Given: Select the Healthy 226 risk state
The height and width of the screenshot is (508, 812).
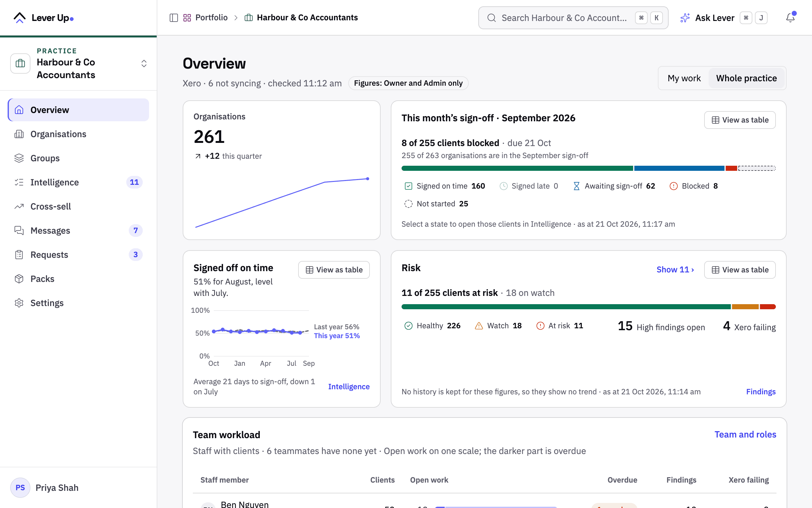Looking at the screenshot, I should [432, 326].
